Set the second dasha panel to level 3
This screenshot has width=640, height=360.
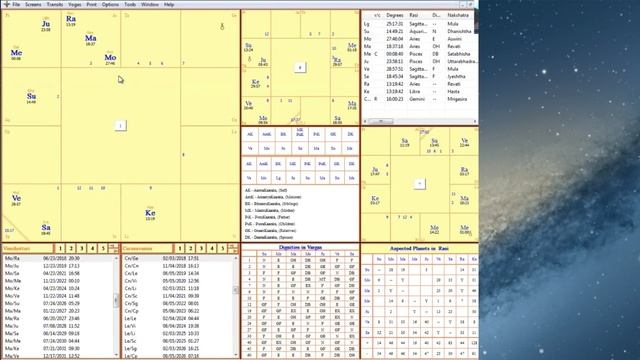[x=201, y=248]
